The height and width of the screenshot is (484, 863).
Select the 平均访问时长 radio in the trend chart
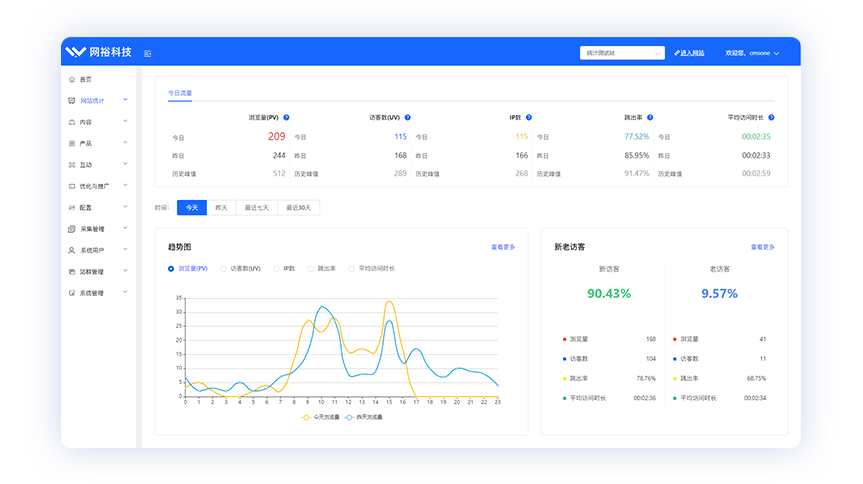click(x=351, y=269)
